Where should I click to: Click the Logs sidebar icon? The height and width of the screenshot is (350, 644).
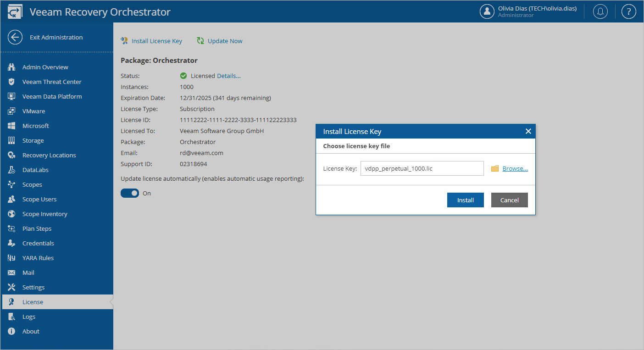tap(12, 317)
